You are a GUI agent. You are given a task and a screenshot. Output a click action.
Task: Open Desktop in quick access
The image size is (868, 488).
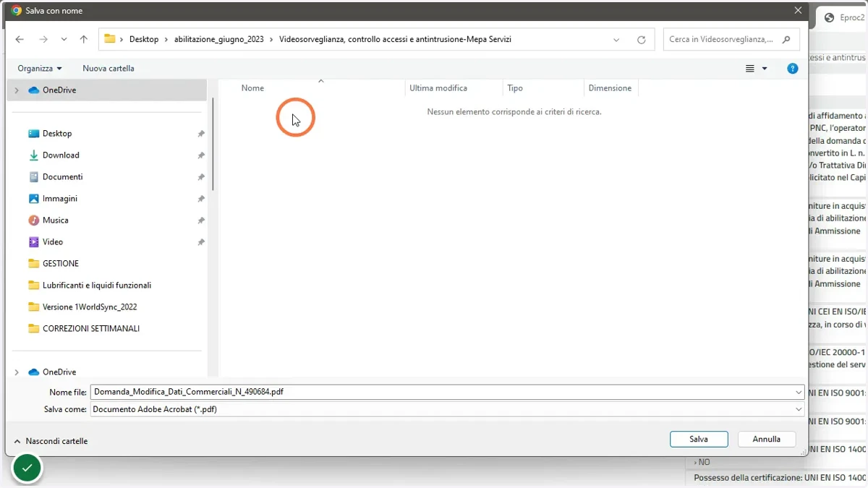tap(57, 133)
